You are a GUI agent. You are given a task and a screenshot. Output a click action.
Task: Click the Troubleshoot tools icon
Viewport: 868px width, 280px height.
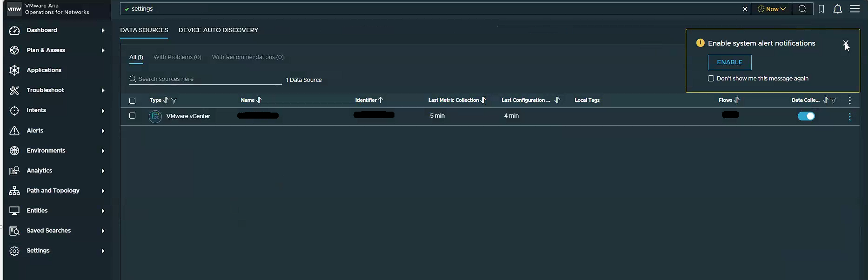[x=14, y=90]
